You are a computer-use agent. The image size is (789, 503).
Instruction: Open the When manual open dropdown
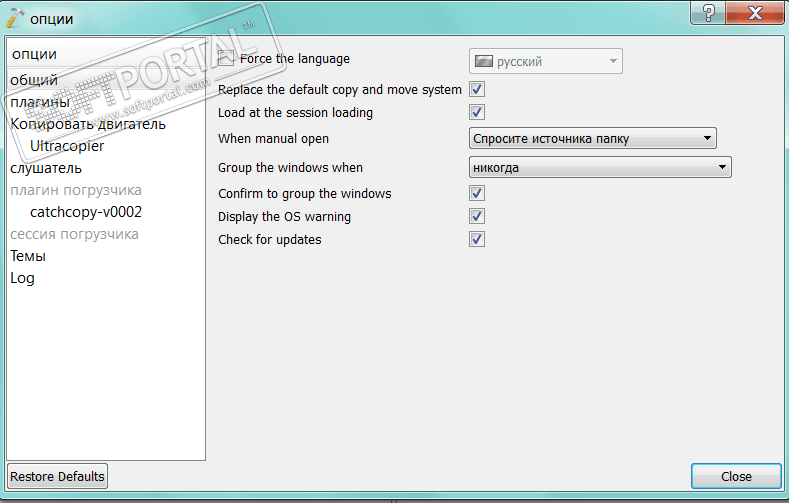coord(593,138)
